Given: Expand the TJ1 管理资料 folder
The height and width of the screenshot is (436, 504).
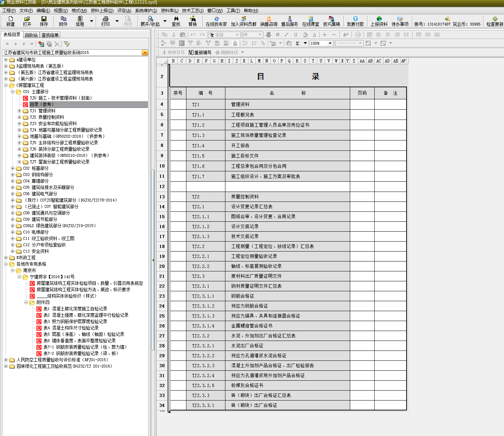Looking at the screenshot, I should tap(19, 111).
